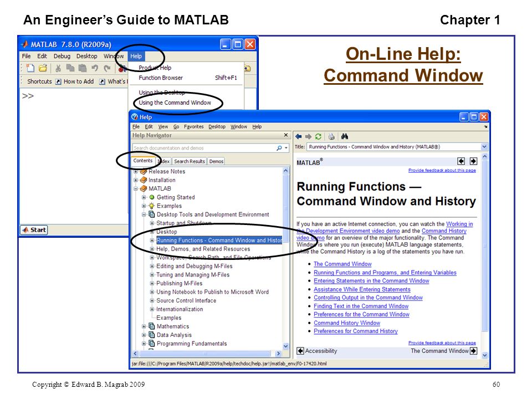Expand the Getting Started tree node
Image resolution: width=532 pixels, height=399 pixels.
click(144, 197)
